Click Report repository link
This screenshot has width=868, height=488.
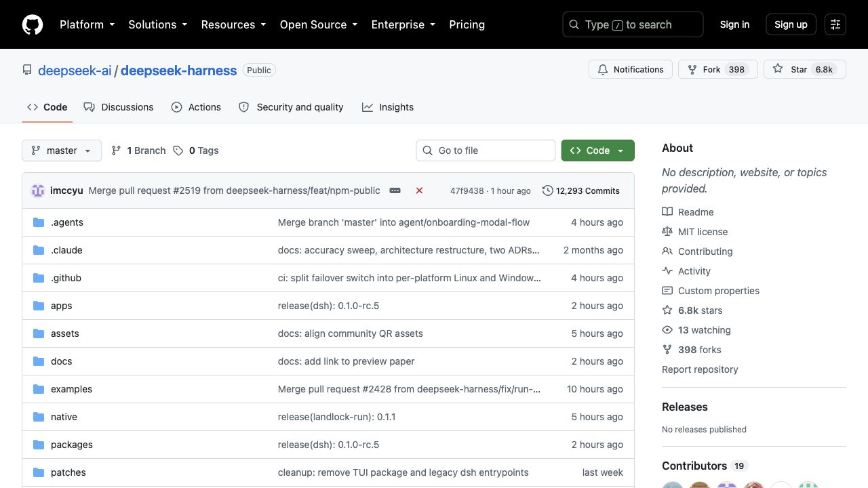coord(700,369)
